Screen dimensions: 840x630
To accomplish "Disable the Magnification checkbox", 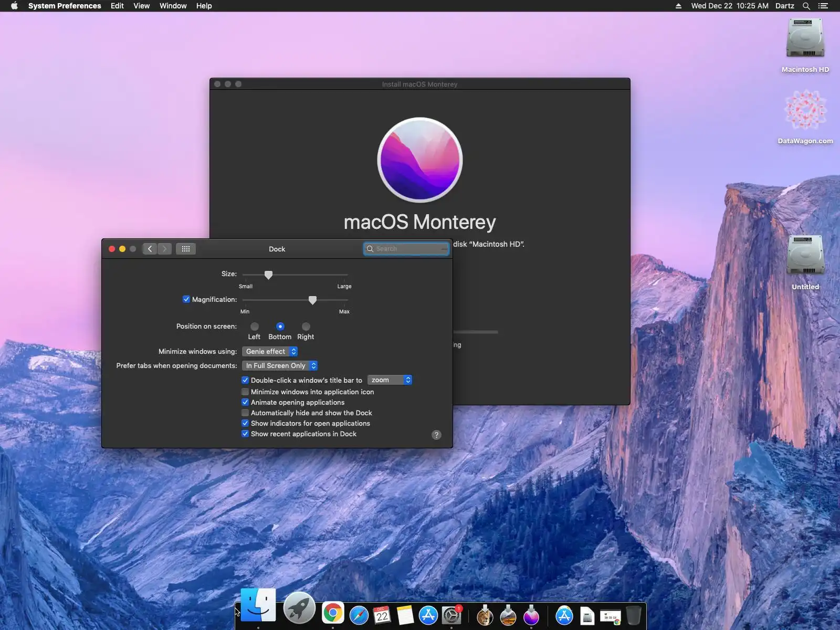I will point(186,299).
